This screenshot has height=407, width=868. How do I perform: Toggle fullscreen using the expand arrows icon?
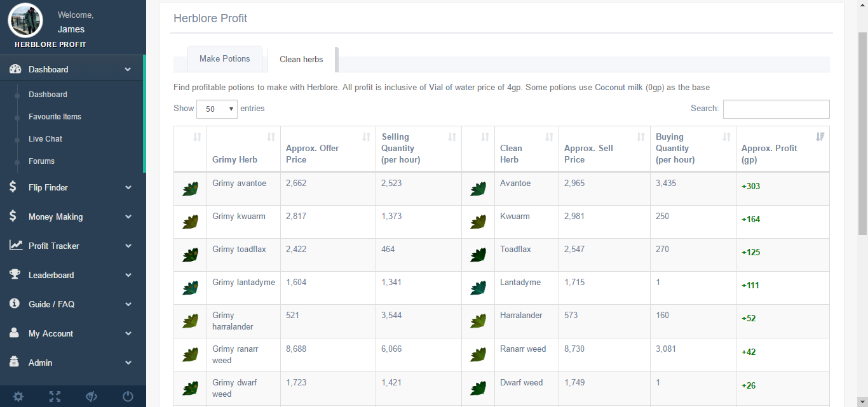tap(55, 397)
